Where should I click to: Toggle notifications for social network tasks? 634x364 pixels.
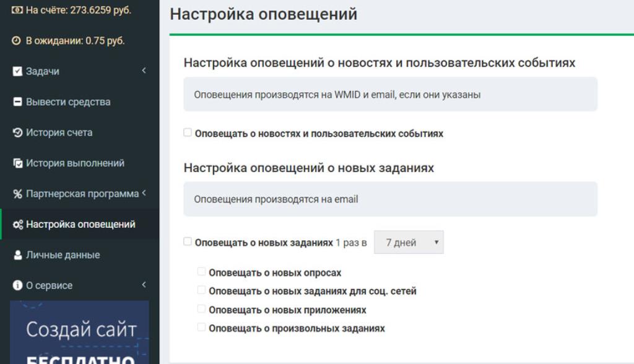coord(201,290)
